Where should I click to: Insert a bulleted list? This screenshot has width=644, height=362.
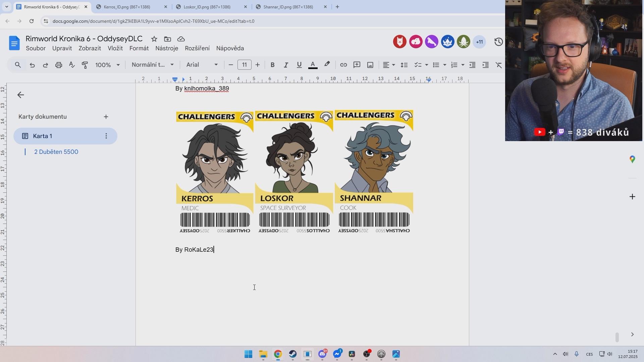(x=436, y=65)
